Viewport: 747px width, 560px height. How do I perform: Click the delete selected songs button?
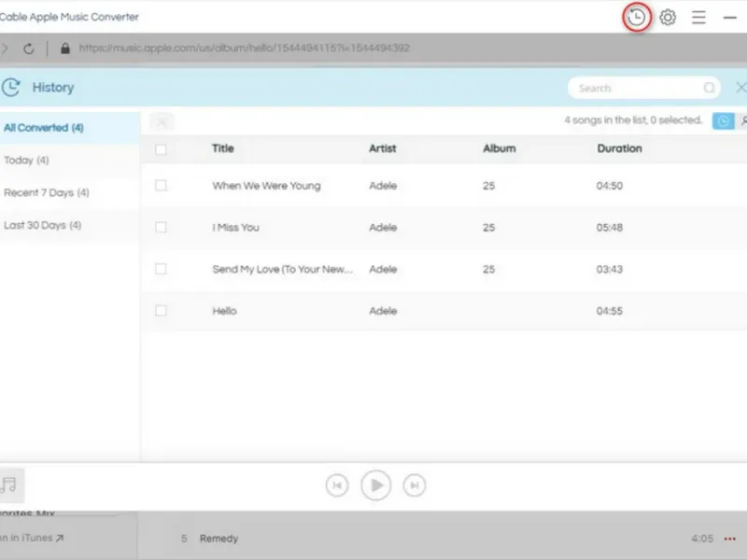[162, 121]
